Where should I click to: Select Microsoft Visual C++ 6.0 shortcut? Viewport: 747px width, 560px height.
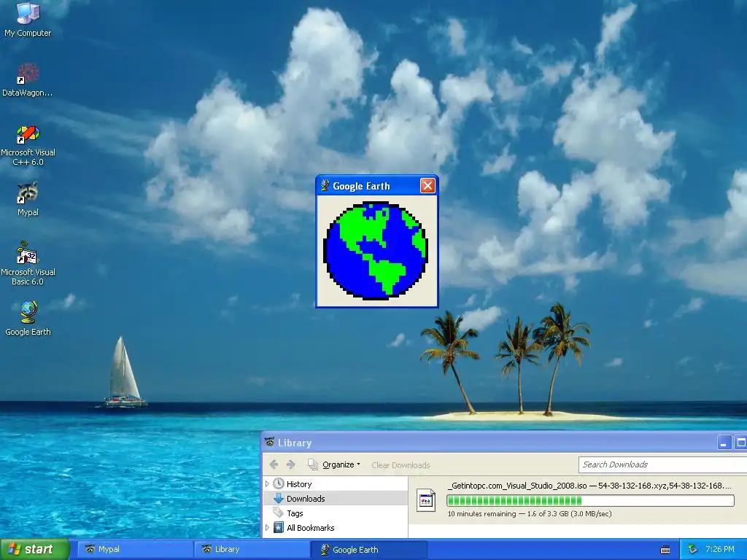pos(28,145)
